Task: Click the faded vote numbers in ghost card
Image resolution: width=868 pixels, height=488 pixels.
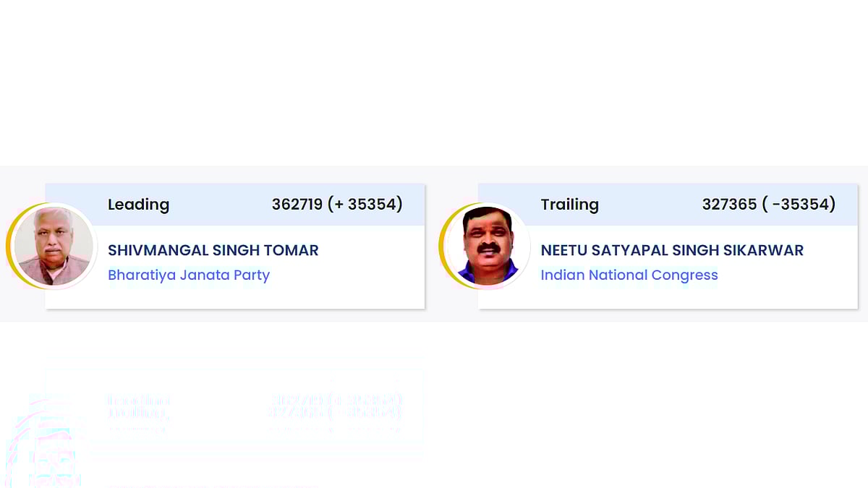Action: (x=335, y=406)
